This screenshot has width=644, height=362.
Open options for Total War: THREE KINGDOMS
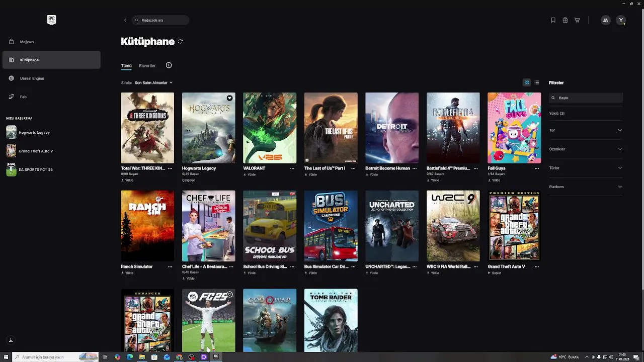[x=170, y=168]
